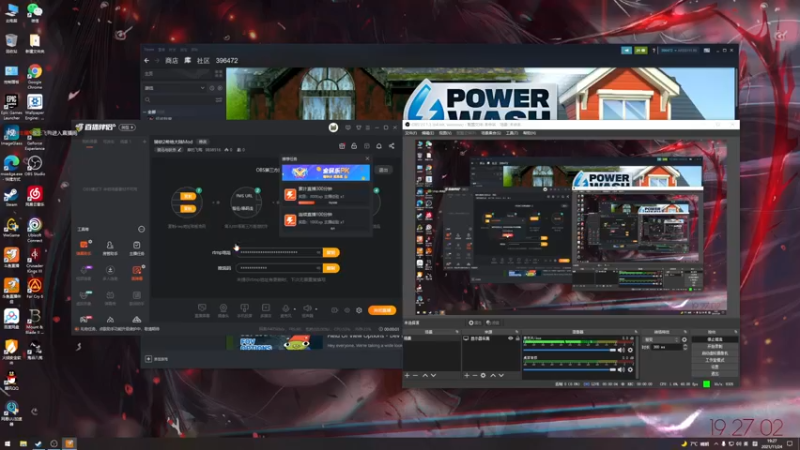The image size is (800, 450).
Task: Open settings gear of second OBS mixer channel
Action: [x=630, y=370]
